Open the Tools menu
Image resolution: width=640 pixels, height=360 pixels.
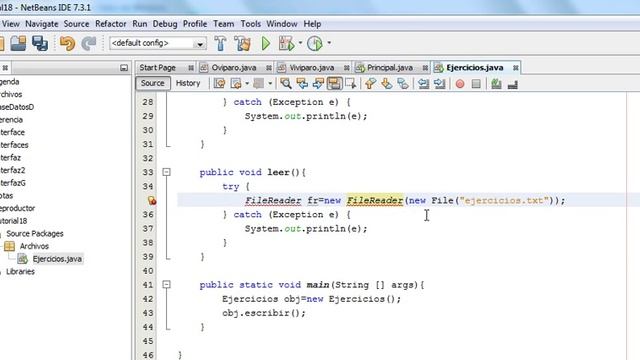[251, 24]
